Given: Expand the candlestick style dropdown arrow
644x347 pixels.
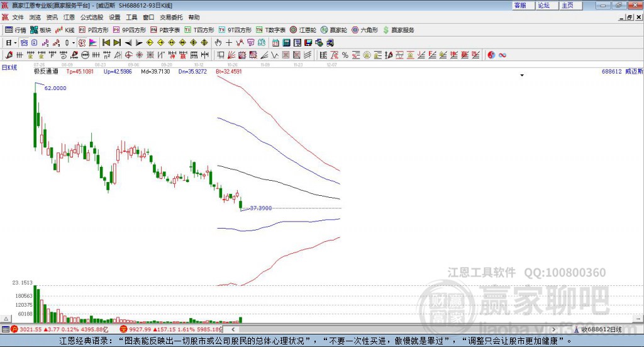Looking at the screenshot, I should (74, 43).
